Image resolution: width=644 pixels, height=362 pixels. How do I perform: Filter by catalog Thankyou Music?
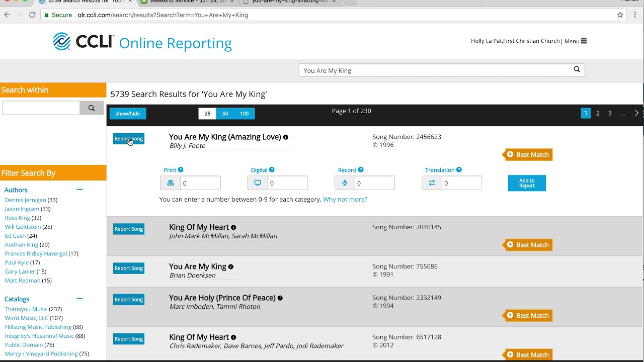(26, 309)
